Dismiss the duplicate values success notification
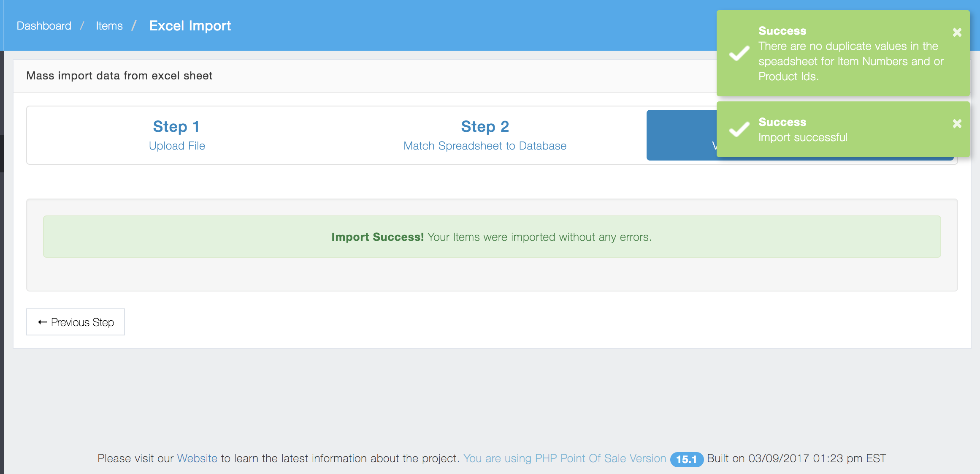 (957, 33)
